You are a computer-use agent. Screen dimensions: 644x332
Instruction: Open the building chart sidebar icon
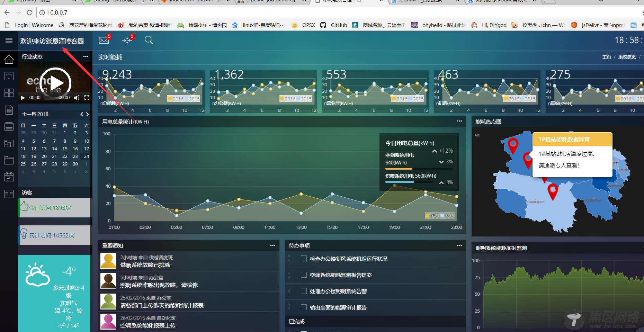[9, 143]
